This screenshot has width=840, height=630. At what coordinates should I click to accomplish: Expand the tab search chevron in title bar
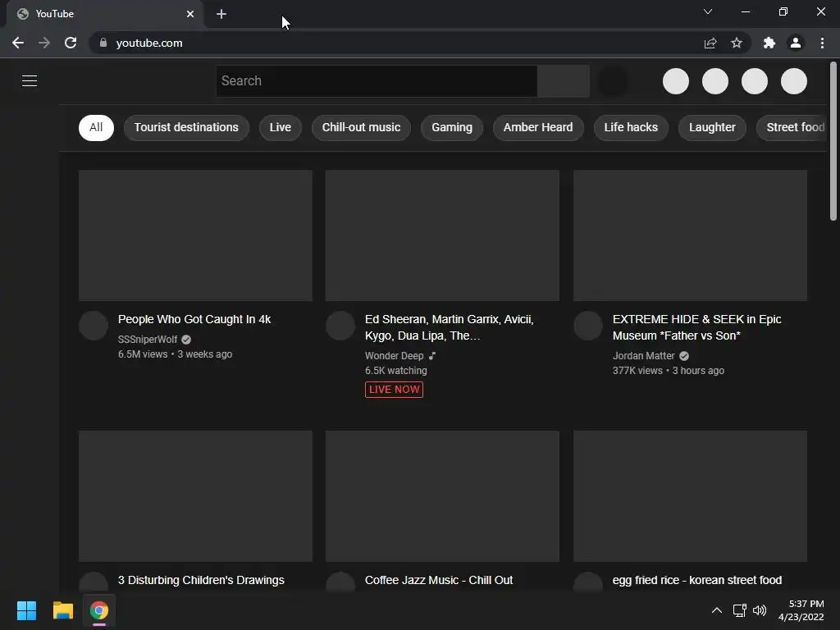point(708,11)
